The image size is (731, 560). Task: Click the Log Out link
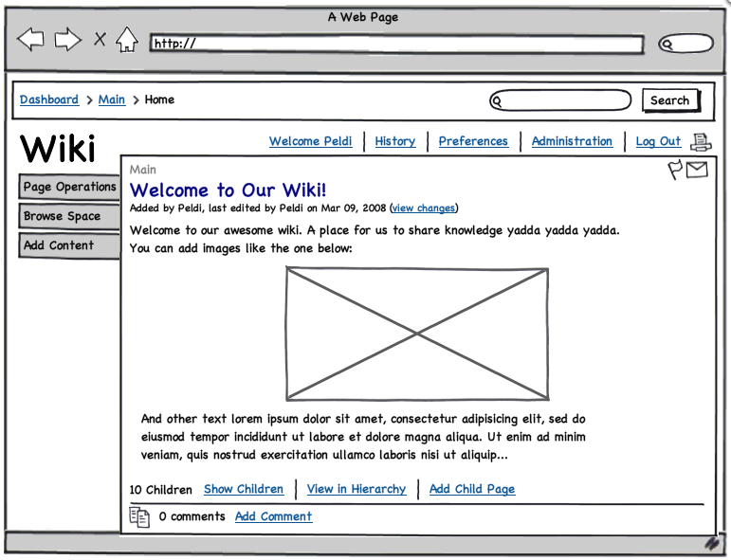658,141
